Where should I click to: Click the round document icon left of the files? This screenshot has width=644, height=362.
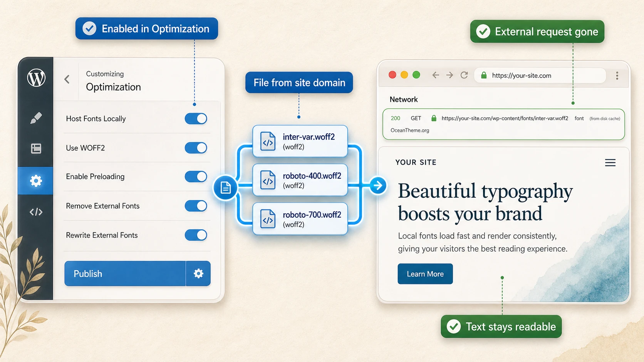pyautogui.click(x=225, y=187)
